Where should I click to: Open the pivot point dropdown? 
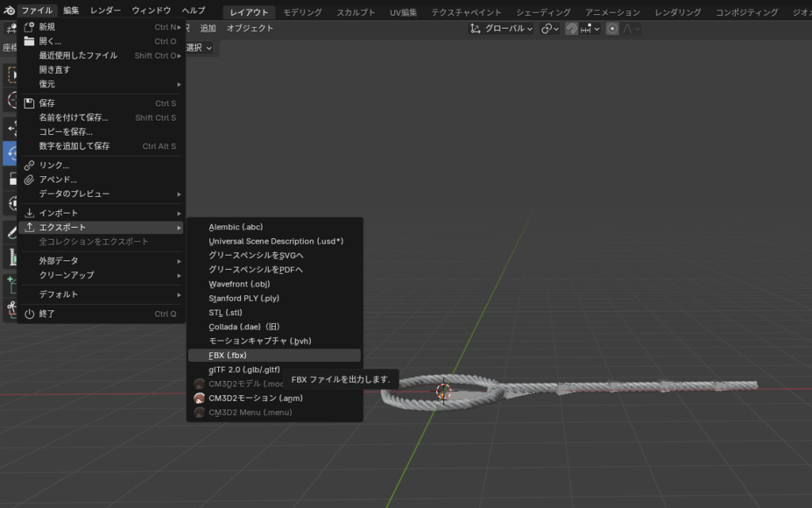click(x=550, y=29)
